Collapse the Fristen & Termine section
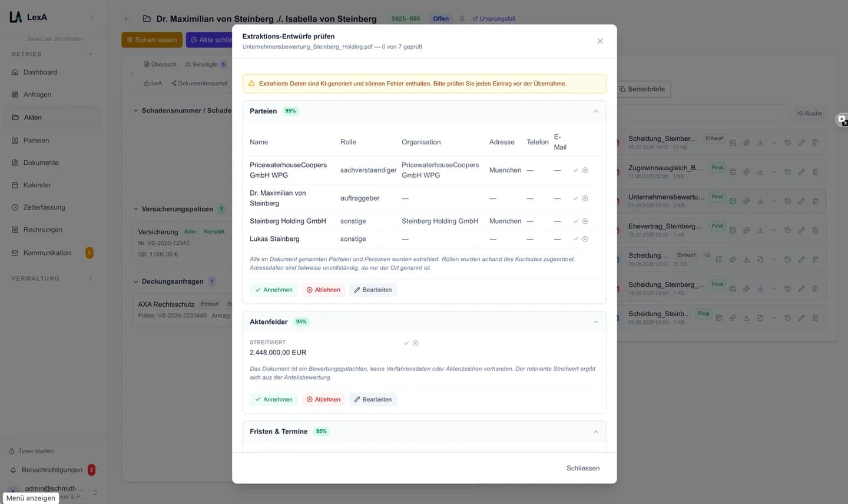The width and height of the screenshot is (848, 504). click(x=595, y=432)
